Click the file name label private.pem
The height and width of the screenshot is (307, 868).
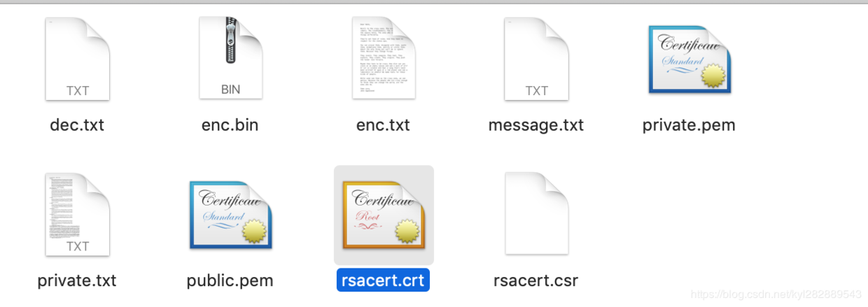pyautogui.click(x=689, y=125)
